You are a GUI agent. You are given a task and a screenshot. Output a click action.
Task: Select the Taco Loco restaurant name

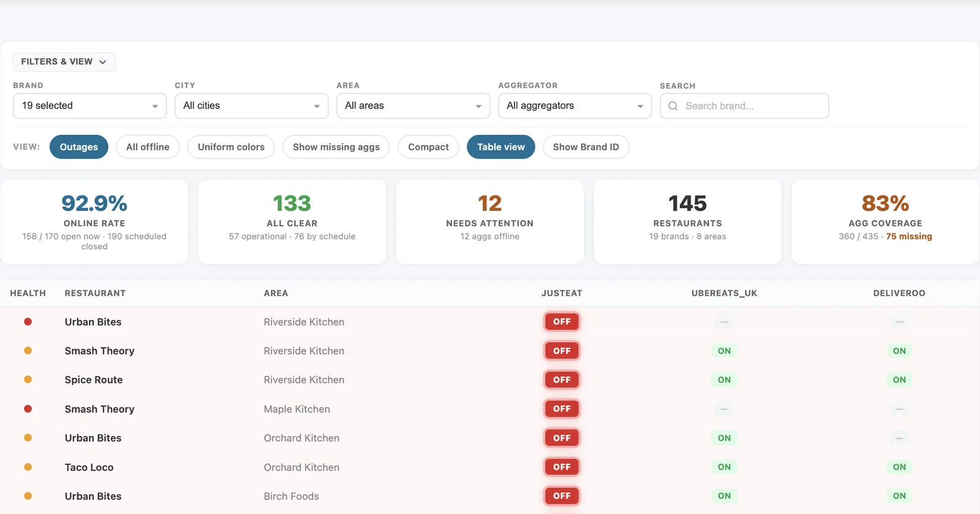point(89,467)
